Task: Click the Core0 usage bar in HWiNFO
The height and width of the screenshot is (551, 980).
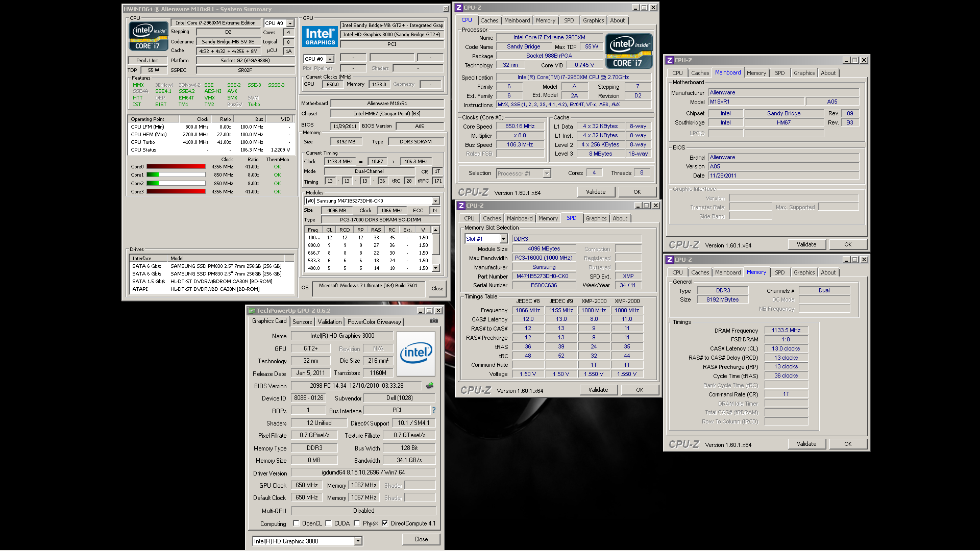Action: [x=176, y=167]
